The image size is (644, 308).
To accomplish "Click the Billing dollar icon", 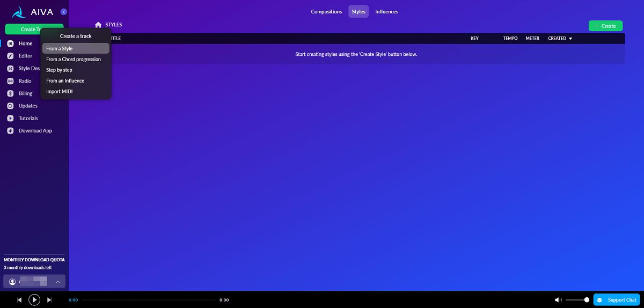I will point(10,93).
